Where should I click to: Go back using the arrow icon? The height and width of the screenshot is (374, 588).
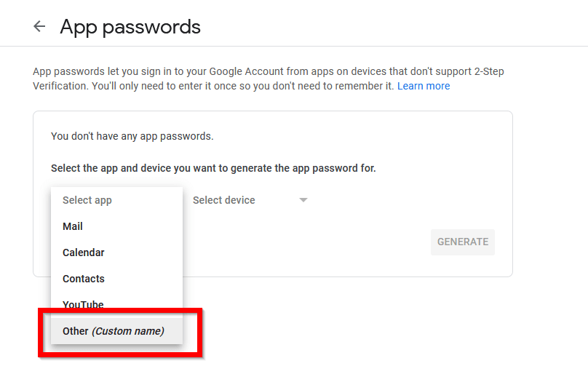coord(39,26)
